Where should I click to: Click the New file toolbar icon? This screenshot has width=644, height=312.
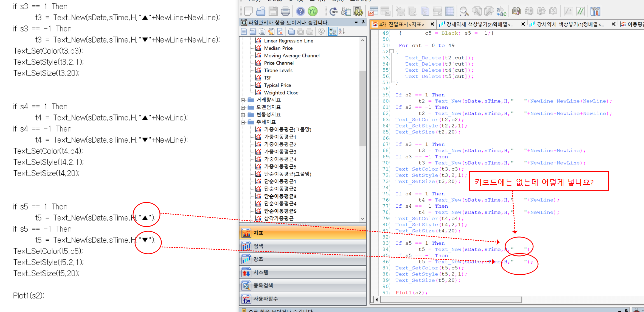coord(248,11)
